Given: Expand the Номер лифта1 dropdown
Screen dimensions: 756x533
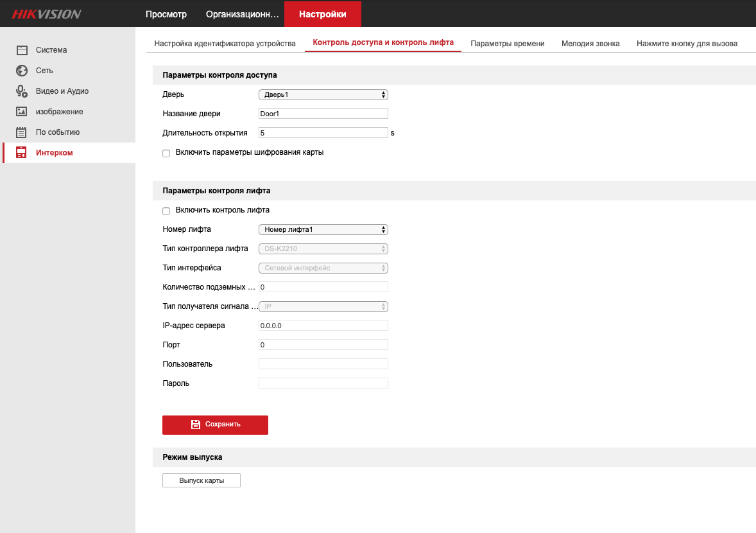Looking at the screenshot, I should [x=323, y=229].
